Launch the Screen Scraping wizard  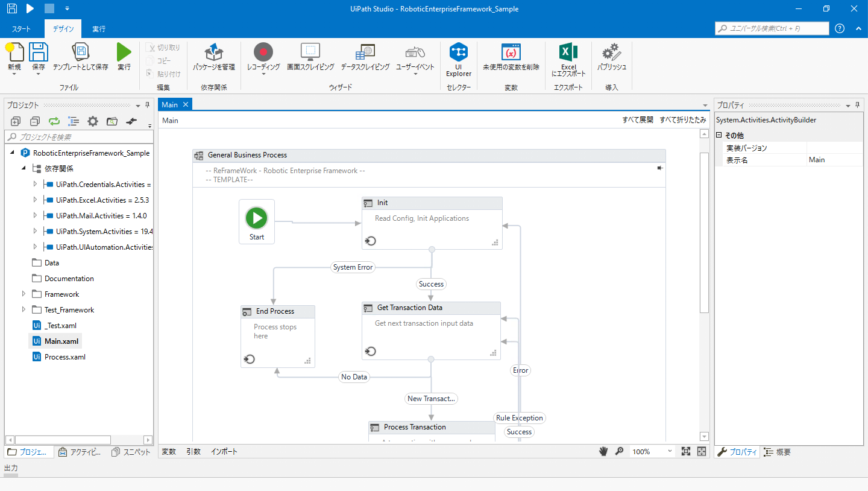310,53
